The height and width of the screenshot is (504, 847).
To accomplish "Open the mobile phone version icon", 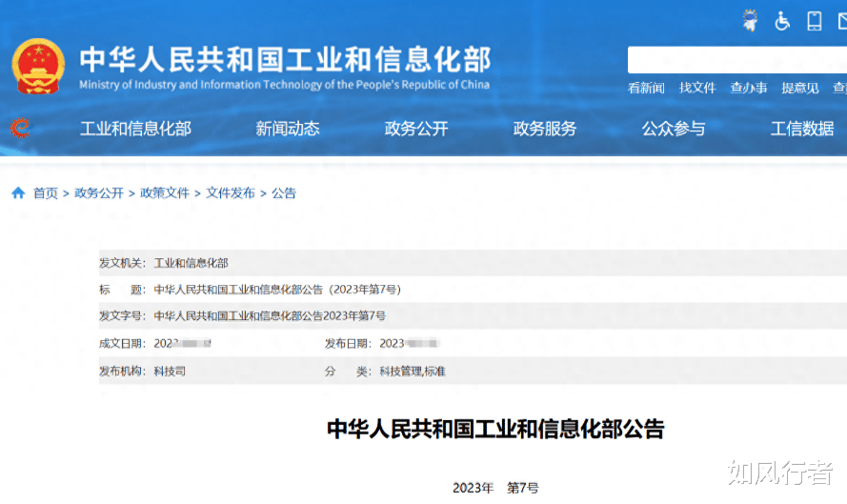I will pos(814,22).
